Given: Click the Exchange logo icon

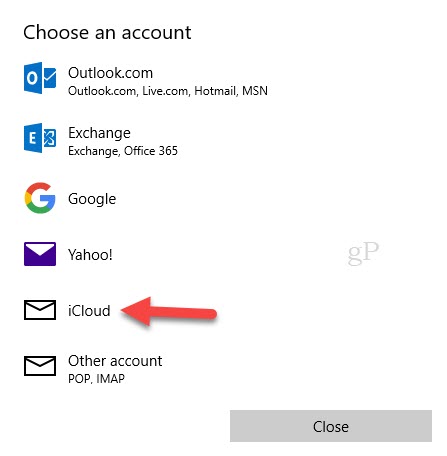Looking at the screenshot, I should [40, 138].
